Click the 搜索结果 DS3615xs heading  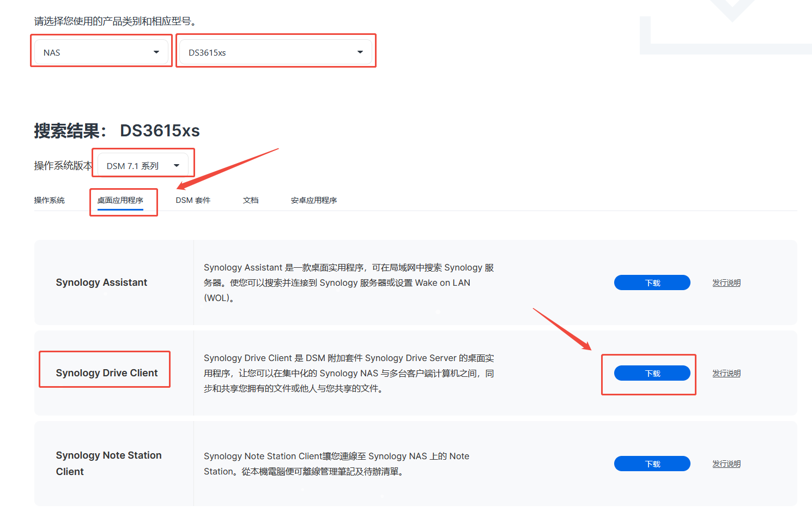point(117,131)
